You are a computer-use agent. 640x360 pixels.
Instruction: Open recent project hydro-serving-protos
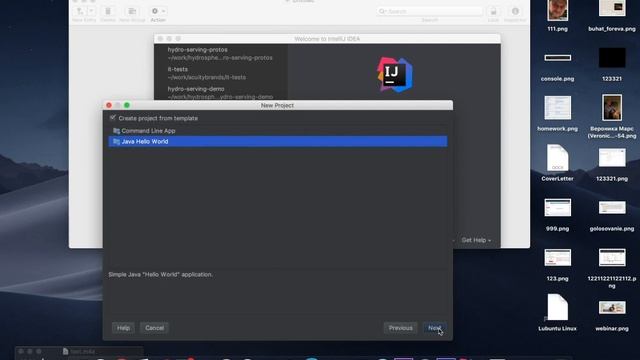[220, 53]
